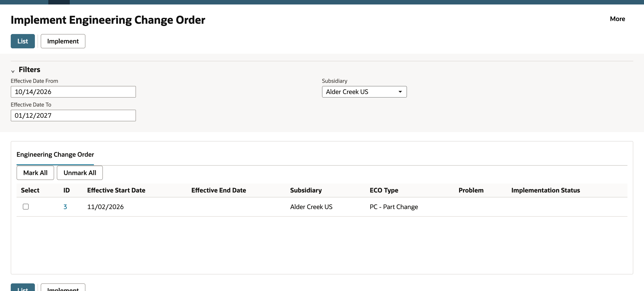
Task: Select the Engineering Change Order tab
Action: pyautogui.click(x=55, y=155)
